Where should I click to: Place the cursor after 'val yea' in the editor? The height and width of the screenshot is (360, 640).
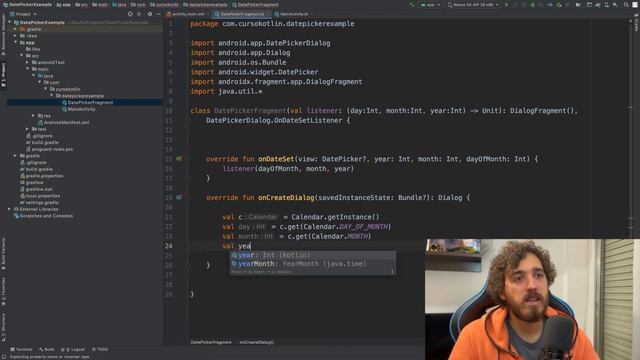click(251, 246)
